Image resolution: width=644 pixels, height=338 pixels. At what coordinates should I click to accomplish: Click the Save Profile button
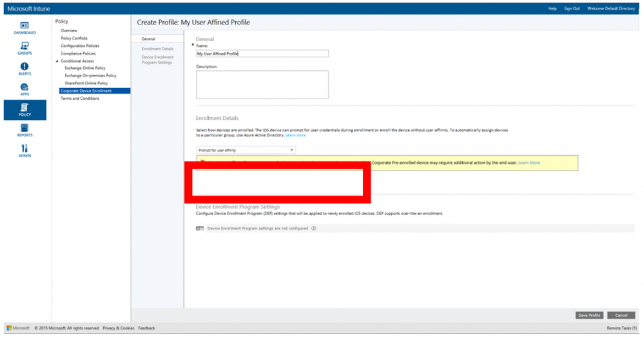(589, 315)
